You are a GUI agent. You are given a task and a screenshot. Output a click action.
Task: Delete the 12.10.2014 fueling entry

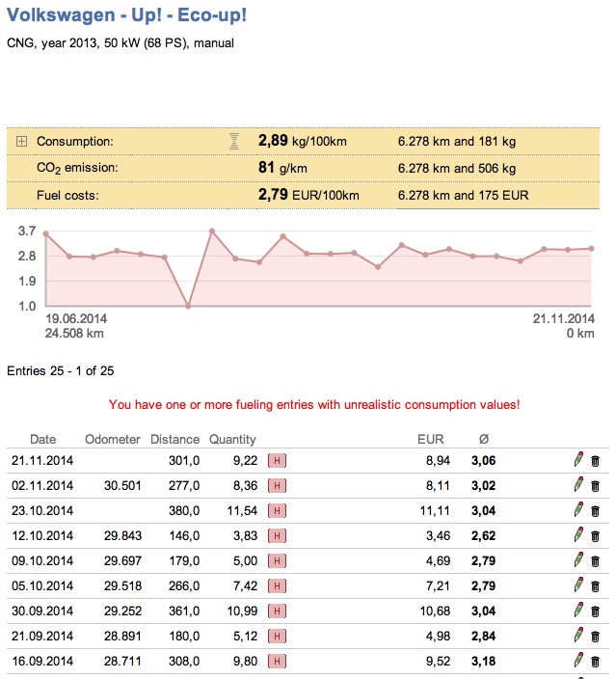click(x=595, y=536)
